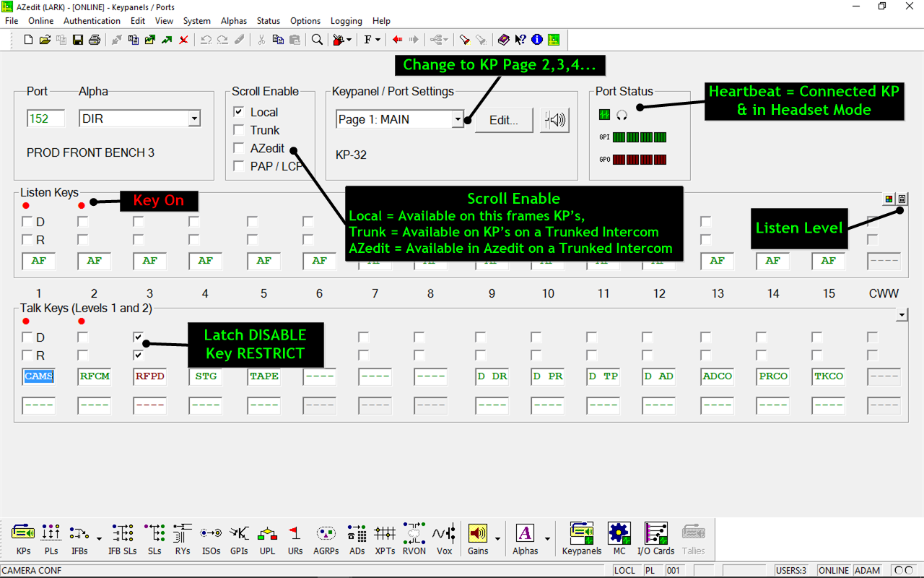Open the Status menu
Screen dimensions: 924x578
pyautogui.click(x=269, y=21)
